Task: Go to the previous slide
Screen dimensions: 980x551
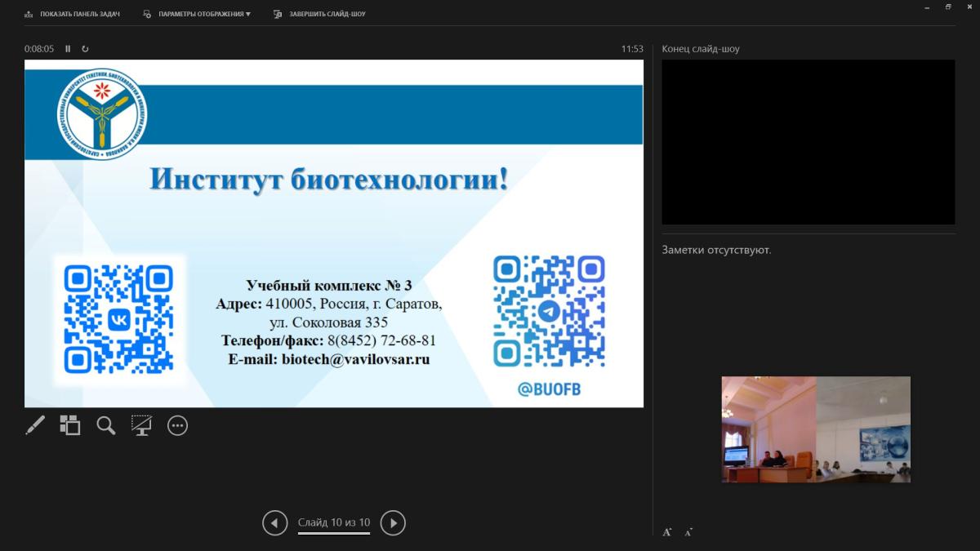Action: click(275, 522)
